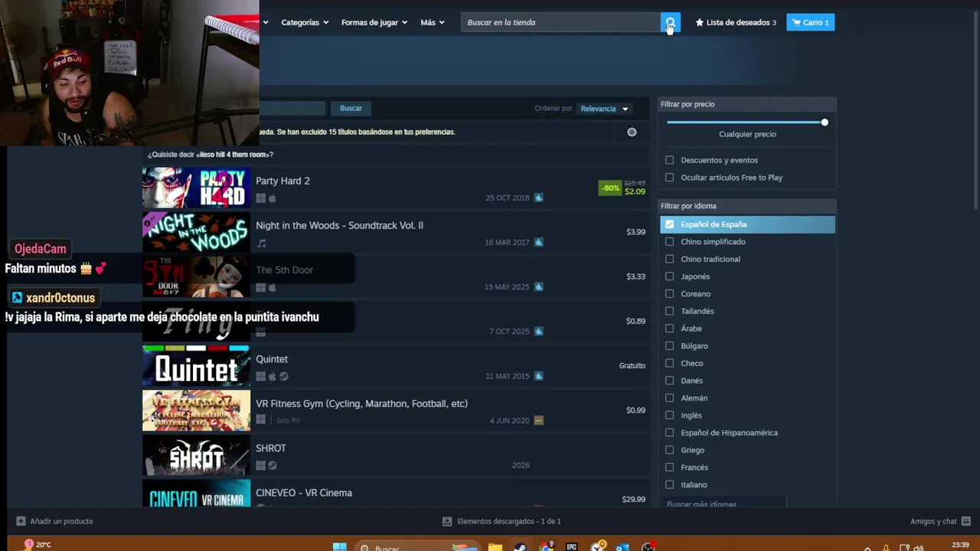Click the volume icon in system tray

pos(918,547)
